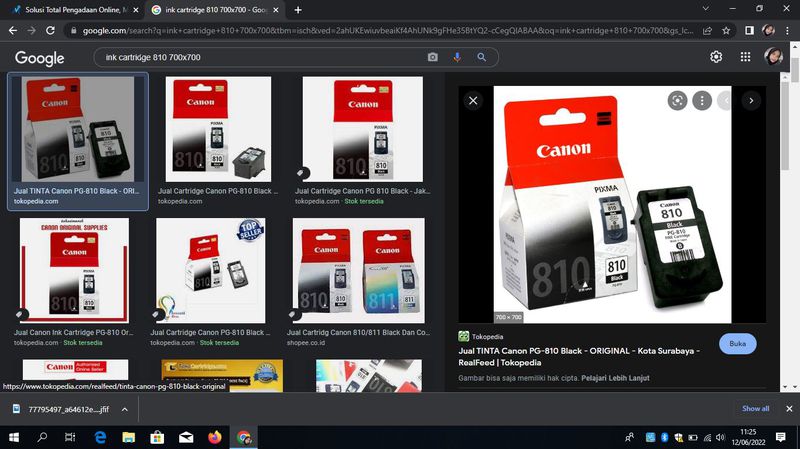Open Task View on taskbar
This screenshot has width=800, height=449.
click(x=70, y=437)
